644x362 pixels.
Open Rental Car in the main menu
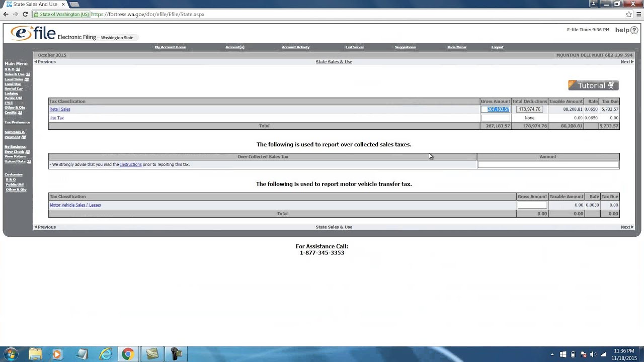(x=14, y=89)
